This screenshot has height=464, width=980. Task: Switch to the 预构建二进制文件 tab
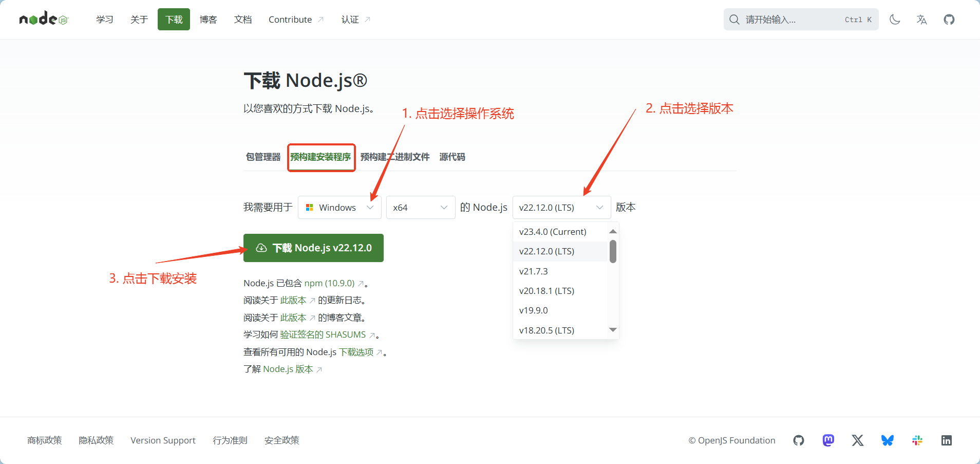(394, 157)
